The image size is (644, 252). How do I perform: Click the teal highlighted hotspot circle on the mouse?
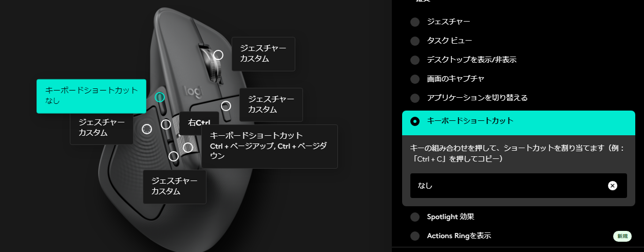(x=160, y=97)
